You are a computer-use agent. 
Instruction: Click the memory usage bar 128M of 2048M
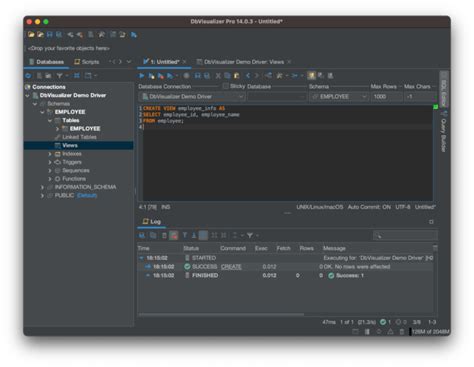(x=430, y=332)
